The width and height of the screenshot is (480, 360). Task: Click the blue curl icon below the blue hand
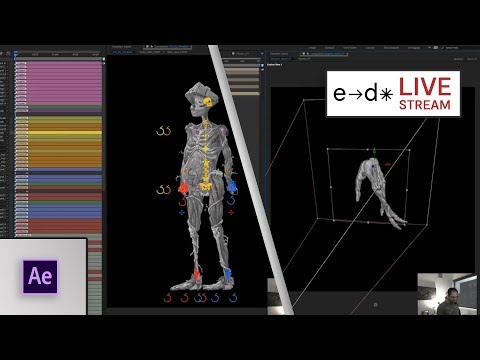click(231, 201)
